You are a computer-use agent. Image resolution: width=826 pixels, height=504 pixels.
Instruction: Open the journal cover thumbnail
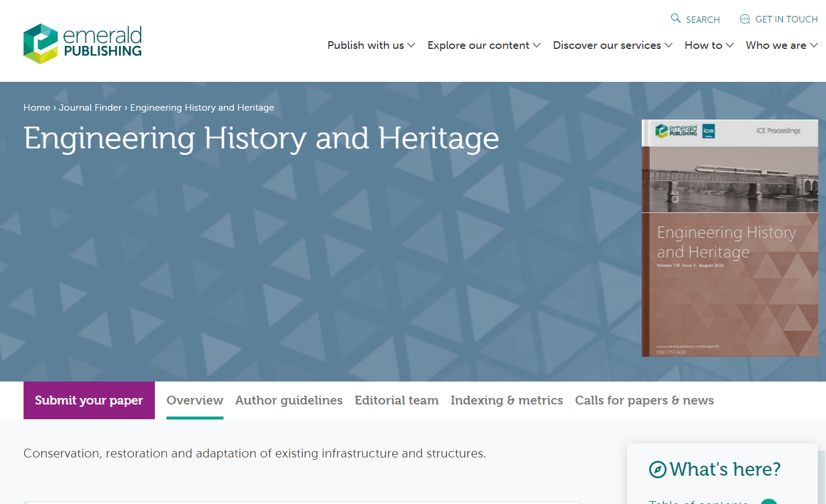[729, 237]
